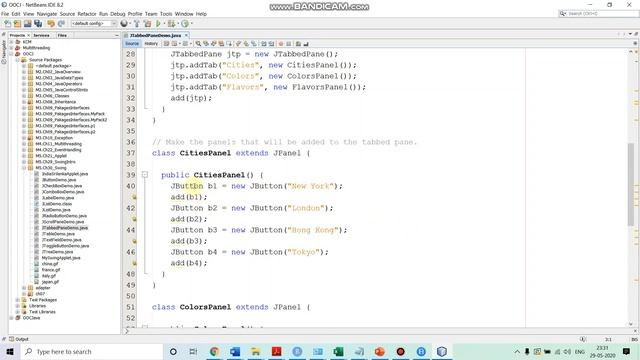Screen dimensions: 640x360
Task: Click the Save All toolbar icon
Action: click(38, 24)
